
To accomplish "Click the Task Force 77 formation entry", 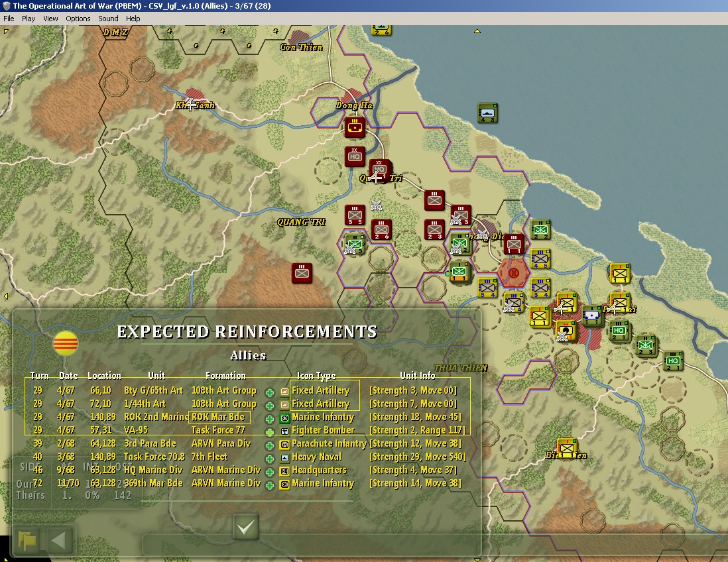I will [x=217, y=430].
